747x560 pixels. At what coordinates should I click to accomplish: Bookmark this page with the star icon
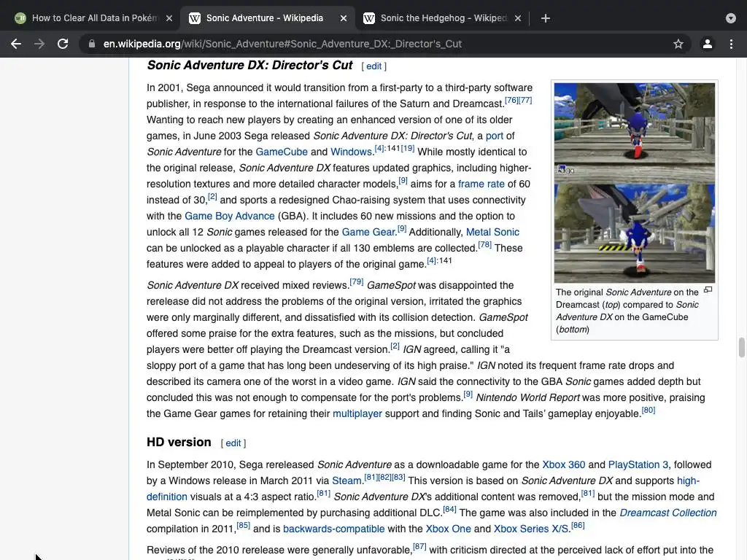point(678,44)
